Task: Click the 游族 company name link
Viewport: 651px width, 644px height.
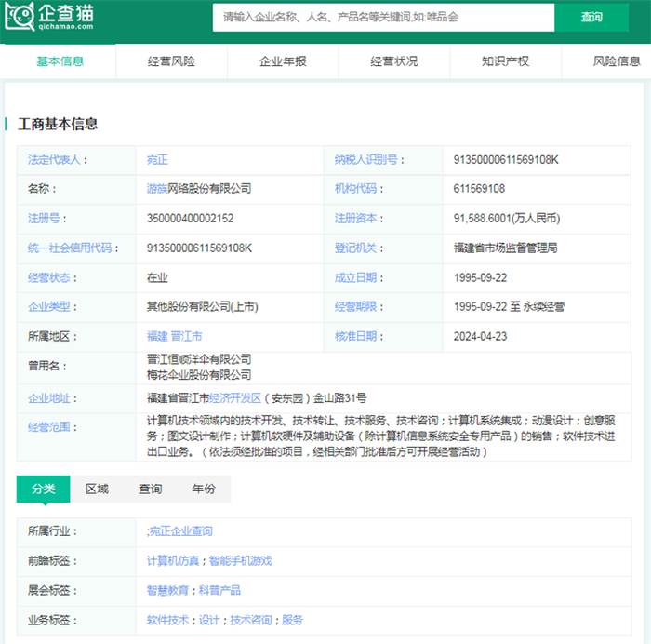Action: pos(159,189)
